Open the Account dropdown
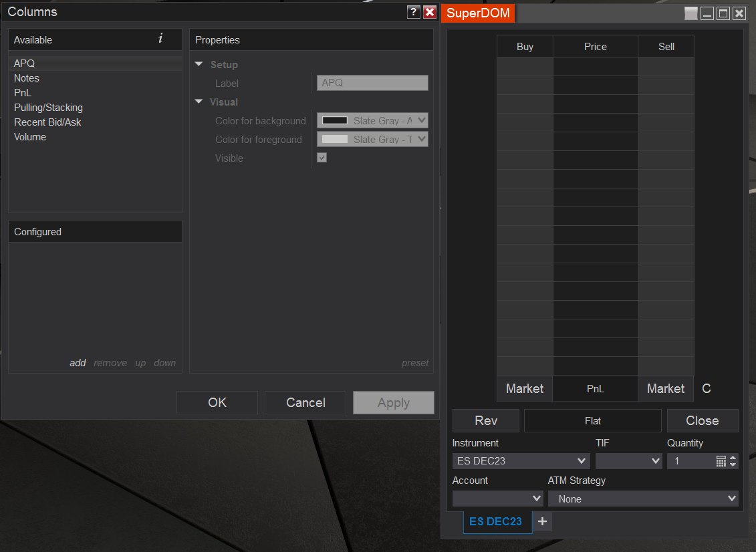 coord(497,499)
